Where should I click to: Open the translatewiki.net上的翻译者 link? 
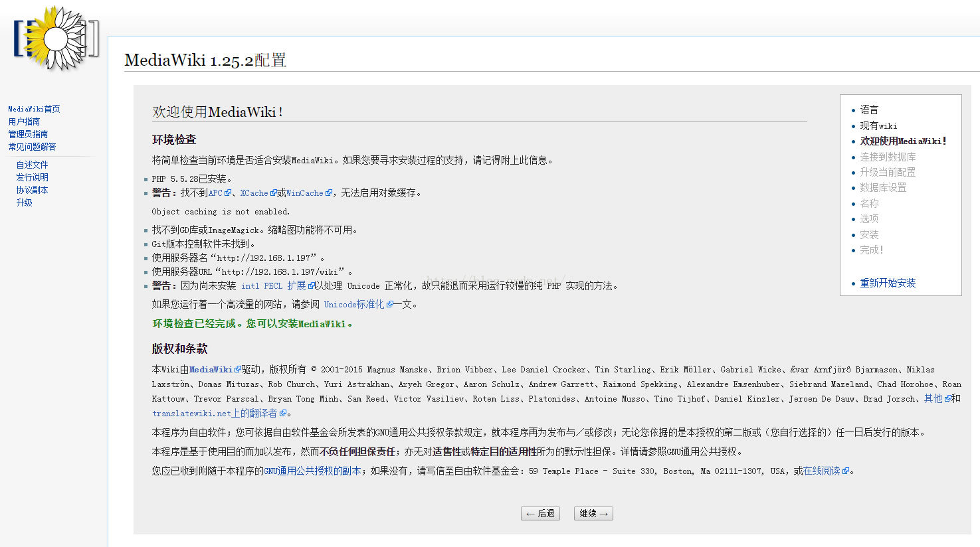coord(219,414)
